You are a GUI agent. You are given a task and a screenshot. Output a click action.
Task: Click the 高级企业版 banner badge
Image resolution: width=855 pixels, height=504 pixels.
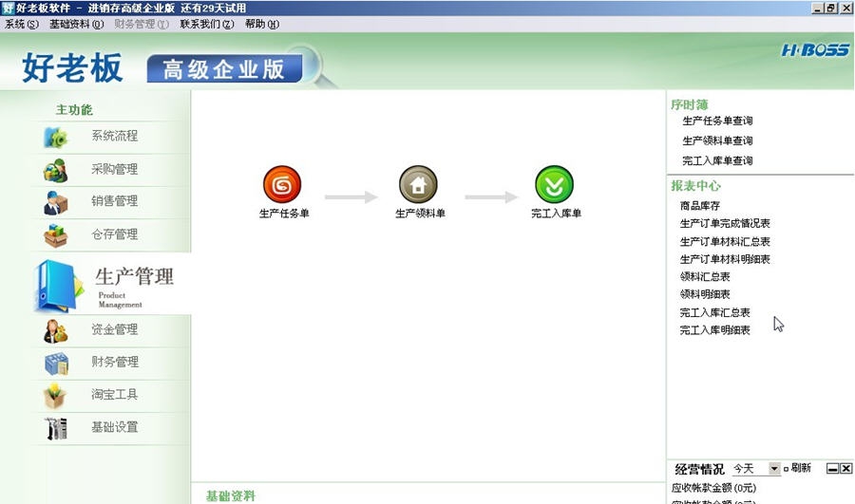tap(224, 69)
